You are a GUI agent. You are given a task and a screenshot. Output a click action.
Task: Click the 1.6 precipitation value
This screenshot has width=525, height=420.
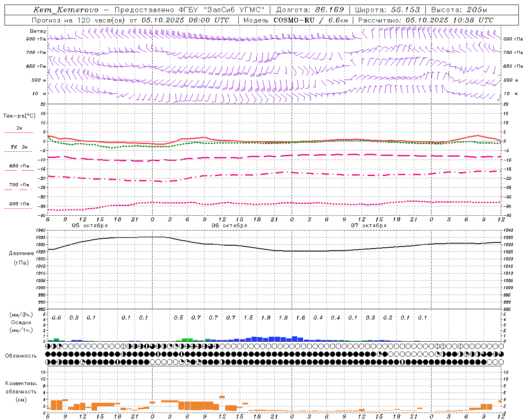click(301, 318)
